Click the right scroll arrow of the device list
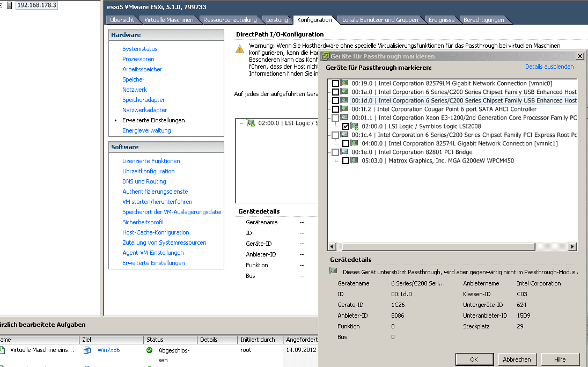The image size is (588, 367). tap(572, 247)
